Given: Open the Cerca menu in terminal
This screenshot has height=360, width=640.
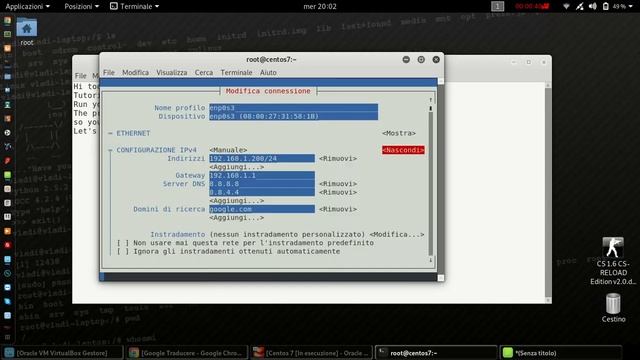Looking at the screenshot, I should (204, 72).
